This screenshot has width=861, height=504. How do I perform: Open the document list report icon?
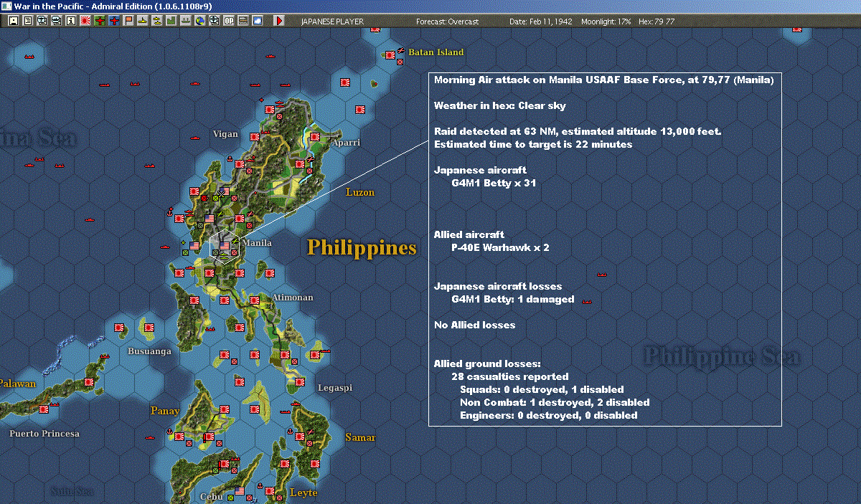pos(27,21)
